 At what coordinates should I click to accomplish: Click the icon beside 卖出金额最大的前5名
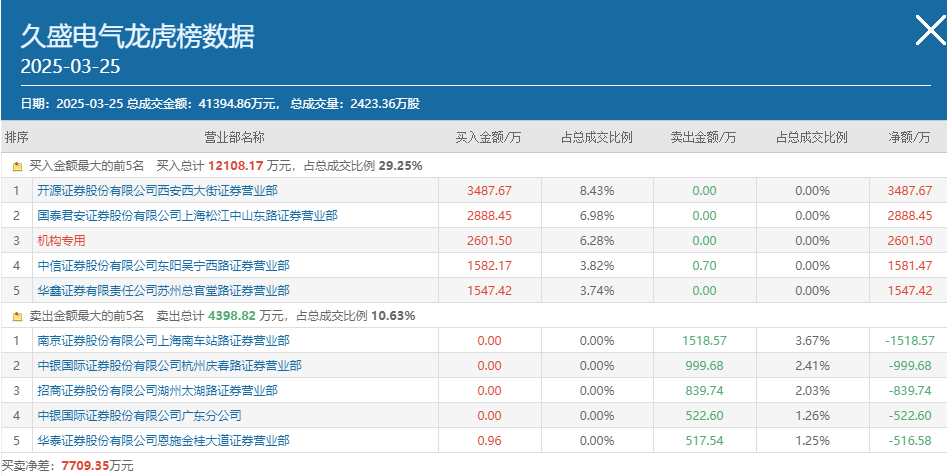pos(18,316)
